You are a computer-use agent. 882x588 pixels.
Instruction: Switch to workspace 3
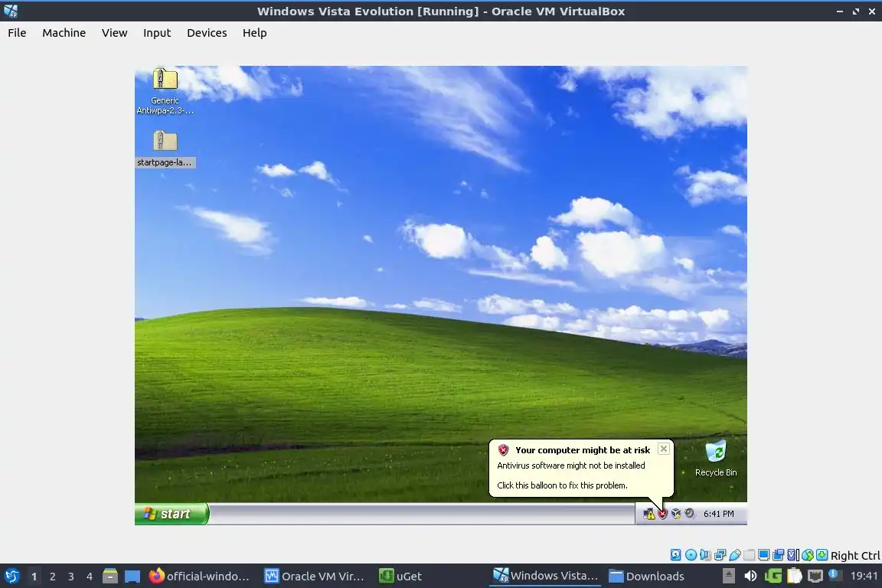[x=71, y=577]
